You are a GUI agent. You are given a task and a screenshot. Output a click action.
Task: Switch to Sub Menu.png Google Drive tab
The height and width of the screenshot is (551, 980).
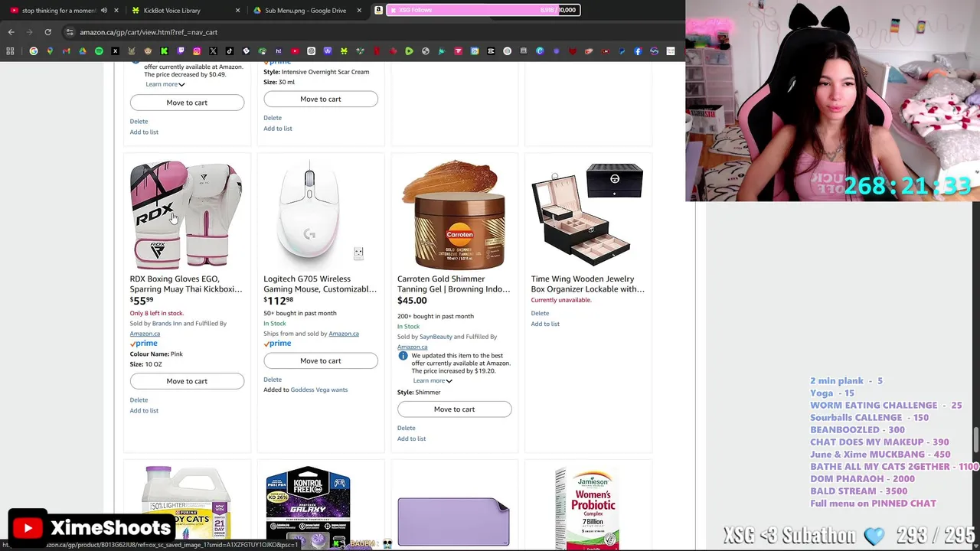coord(305,11)
